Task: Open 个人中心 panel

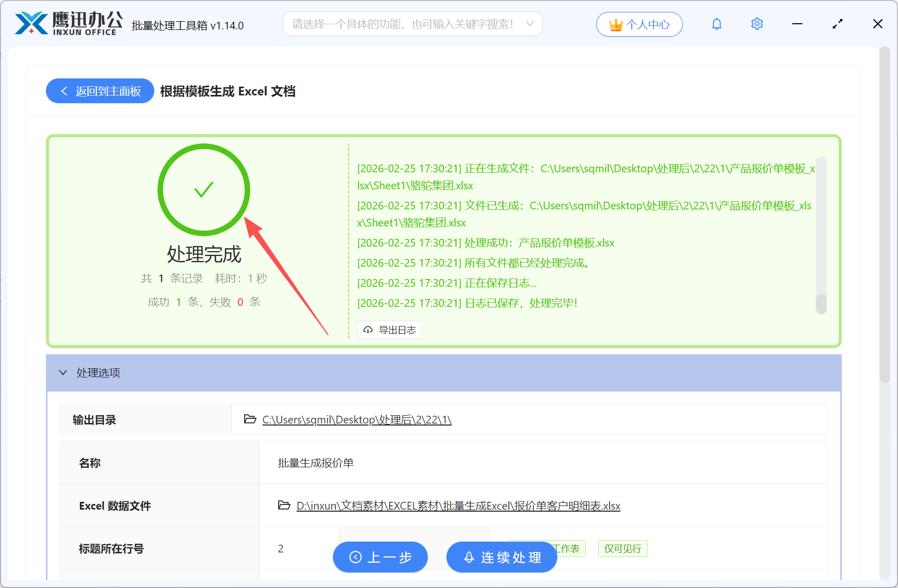Action: (x=639, y=23)
